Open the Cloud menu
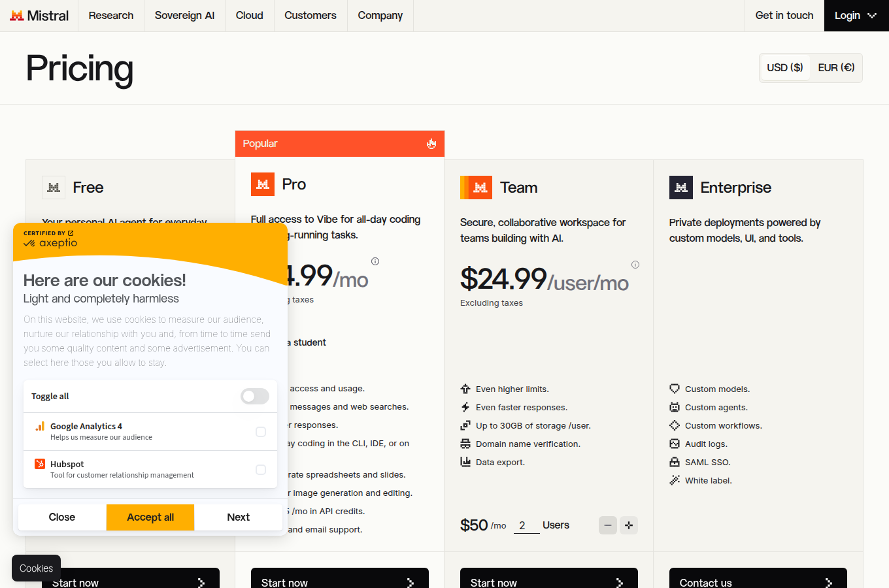Image resolution: width=889 pixels, height=588 pixels. [250, 16]
